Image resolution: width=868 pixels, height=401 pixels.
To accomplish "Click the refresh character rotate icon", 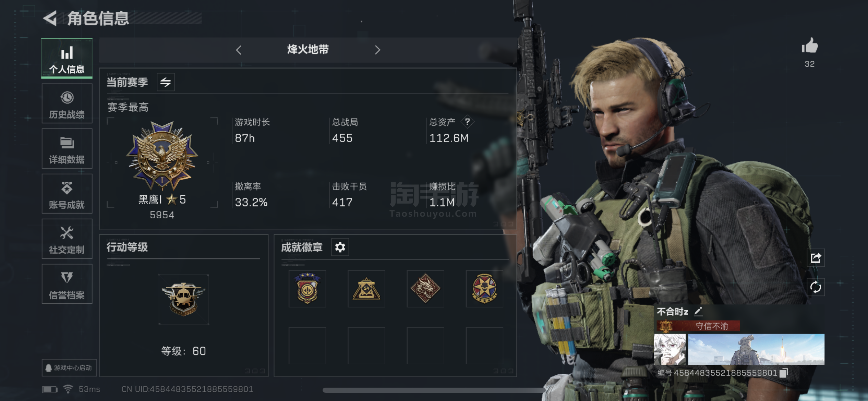I will pos(816,287).
